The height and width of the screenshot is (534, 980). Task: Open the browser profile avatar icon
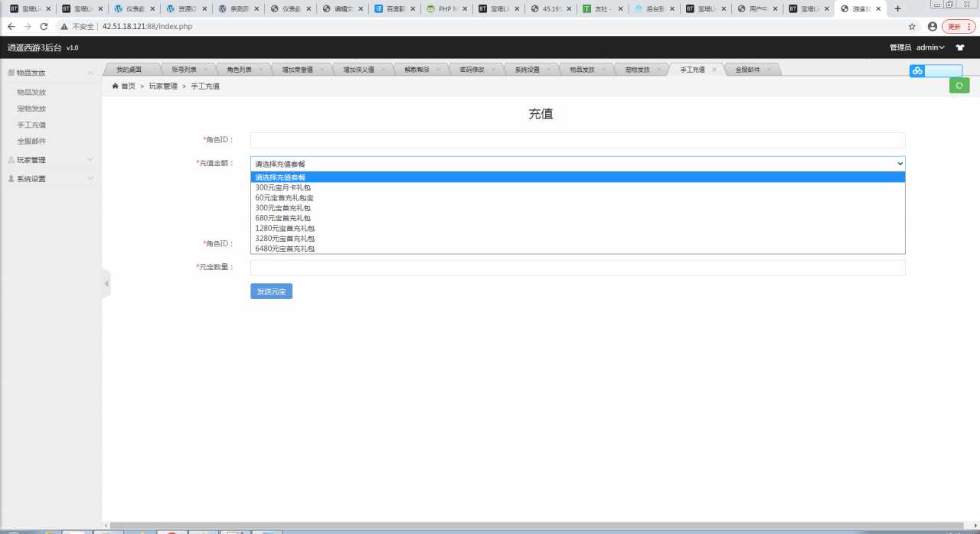click(x=932, y=26)
